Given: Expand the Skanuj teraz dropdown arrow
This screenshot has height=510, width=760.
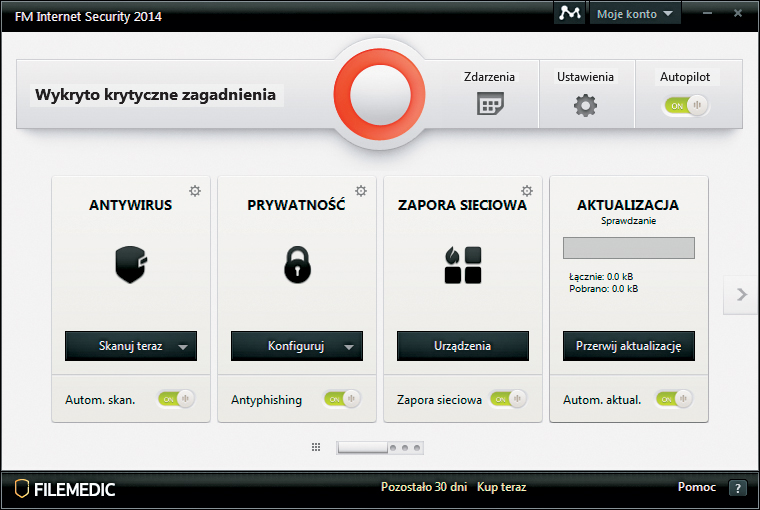Looking at the screenshot, I should point(183,347).
